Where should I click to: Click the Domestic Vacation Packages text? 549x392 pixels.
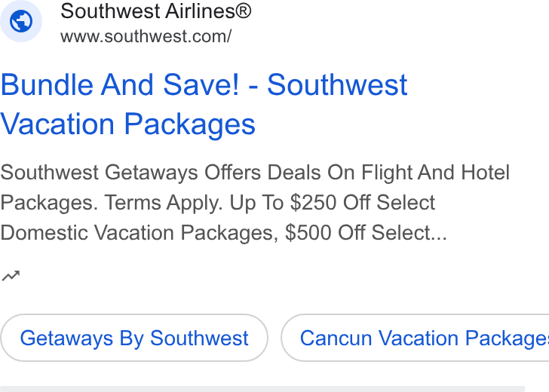click(140, 233)
